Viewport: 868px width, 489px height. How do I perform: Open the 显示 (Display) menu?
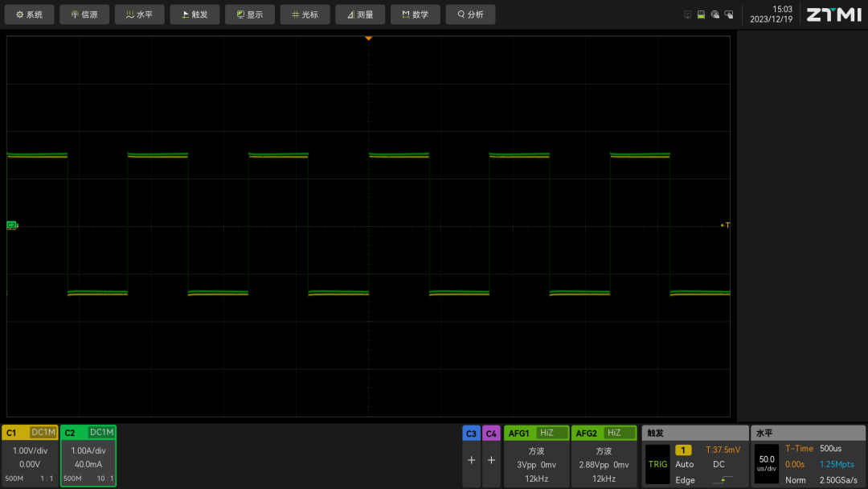tap(250, 14)
